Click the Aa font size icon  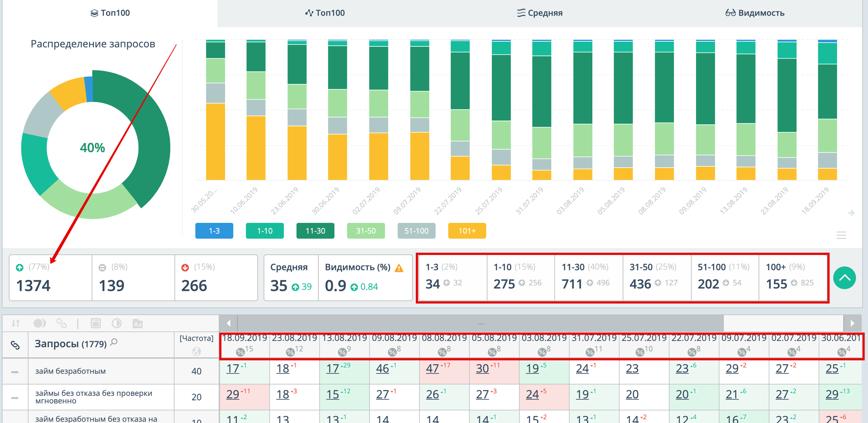click(137, 324)
